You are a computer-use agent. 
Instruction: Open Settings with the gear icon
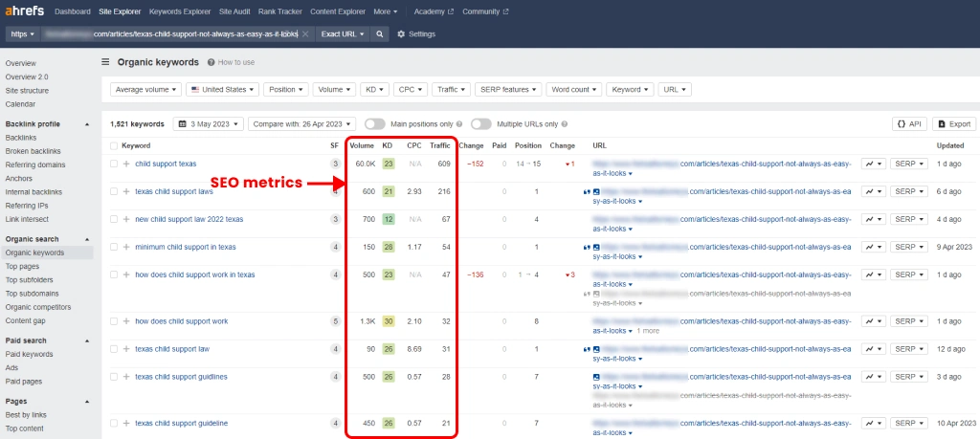click(401, 34)
